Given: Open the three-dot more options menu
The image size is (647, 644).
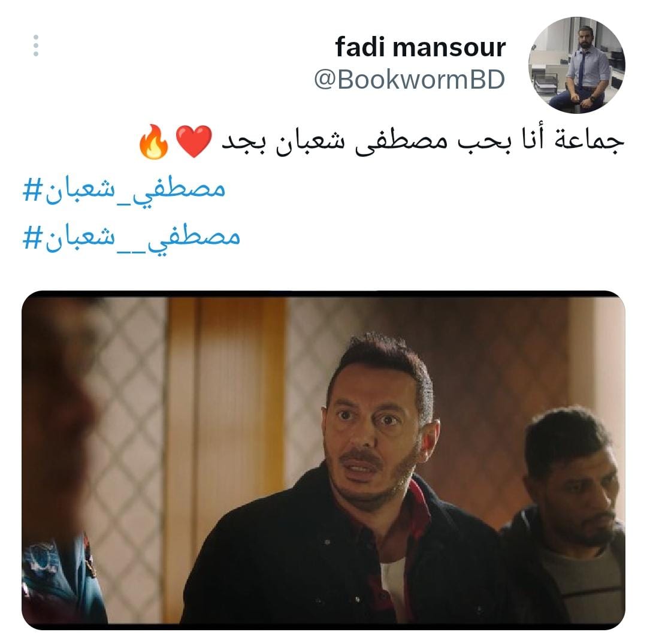Looking at the screenshot, I should click(36, 46).
